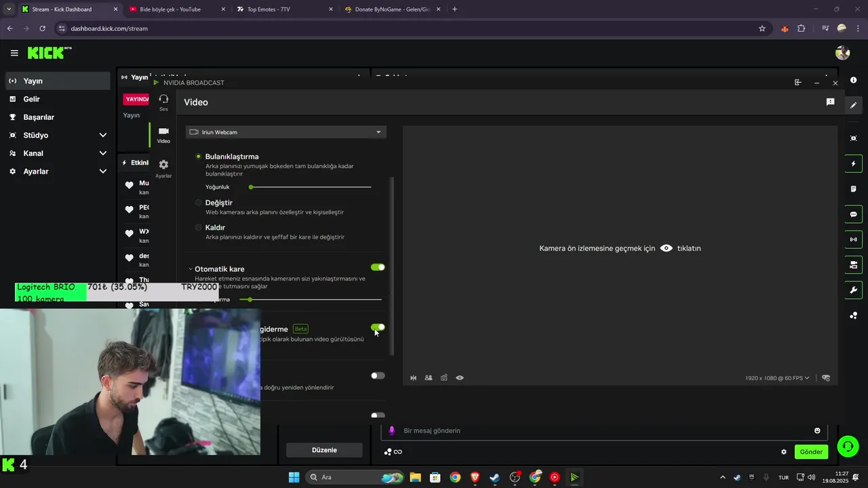
Task: Select the Bulanıklaştırma radio option
Action: tap(199, 157)
